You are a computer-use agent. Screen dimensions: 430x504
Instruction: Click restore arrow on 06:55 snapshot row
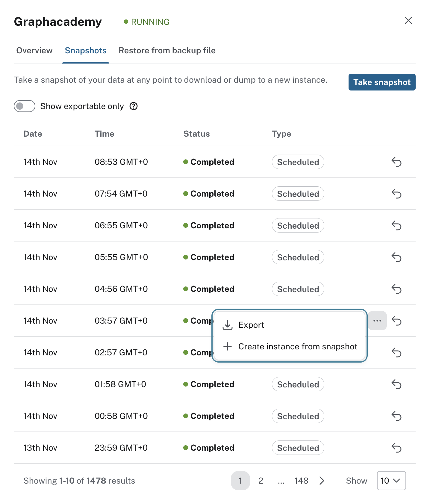[396, 225]
